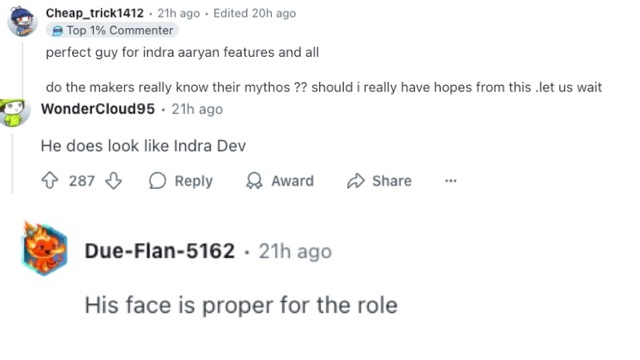Open Due-Flan-5162's 21h ago timestamp

tap(295, 251)
